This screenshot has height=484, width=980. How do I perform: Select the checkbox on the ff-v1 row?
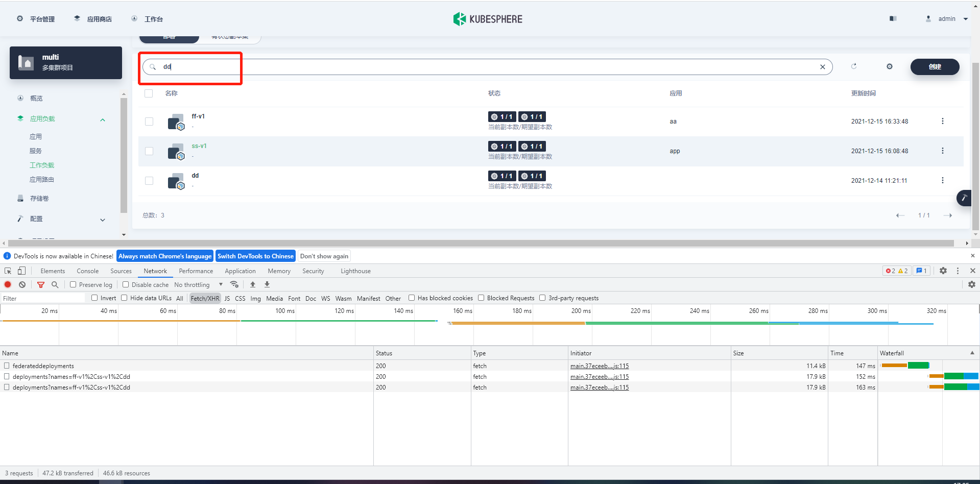click(149, 121)
